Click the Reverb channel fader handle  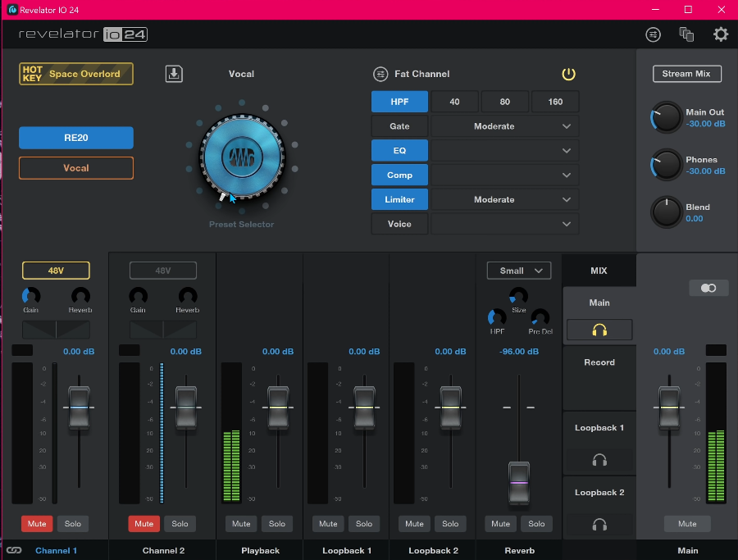(519, 483)
